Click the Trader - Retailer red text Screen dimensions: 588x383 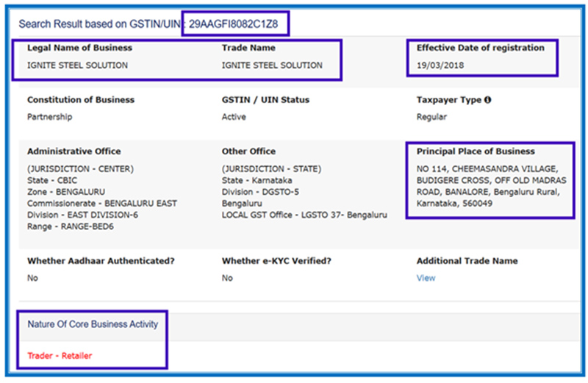tap(60, 356)
